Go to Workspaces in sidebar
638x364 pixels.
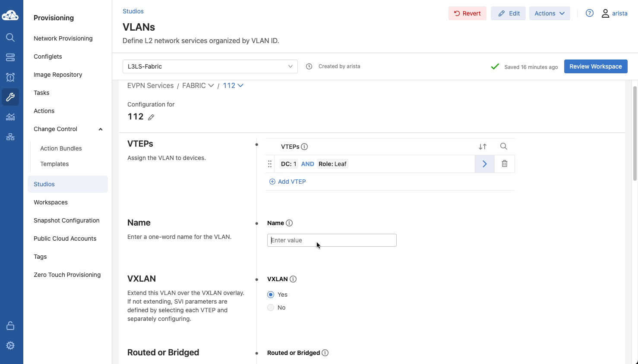point(51,202)
